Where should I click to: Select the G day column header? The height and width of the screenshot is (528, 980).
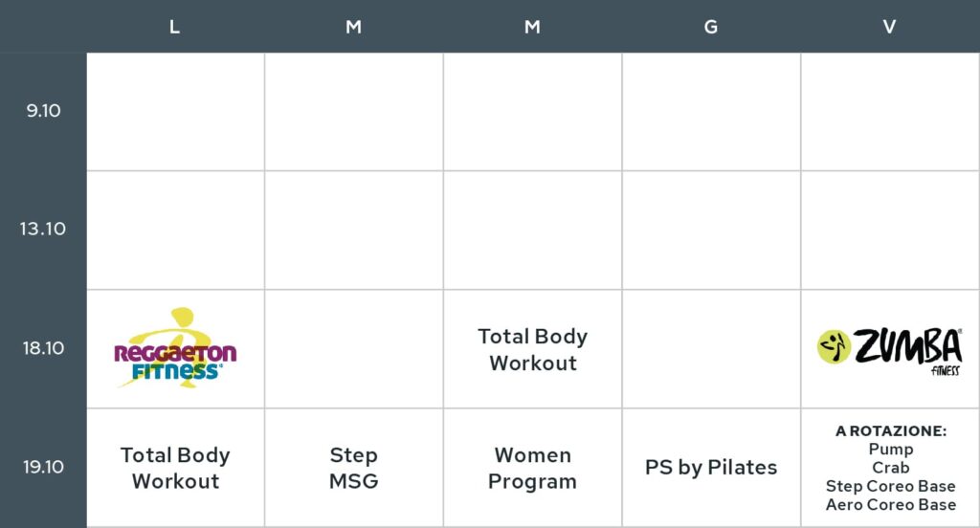[x=711, y=27]
